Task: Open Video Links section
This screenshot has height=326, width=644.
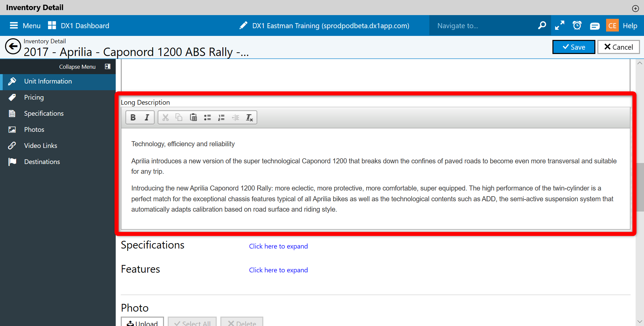Action: [58, 146]
